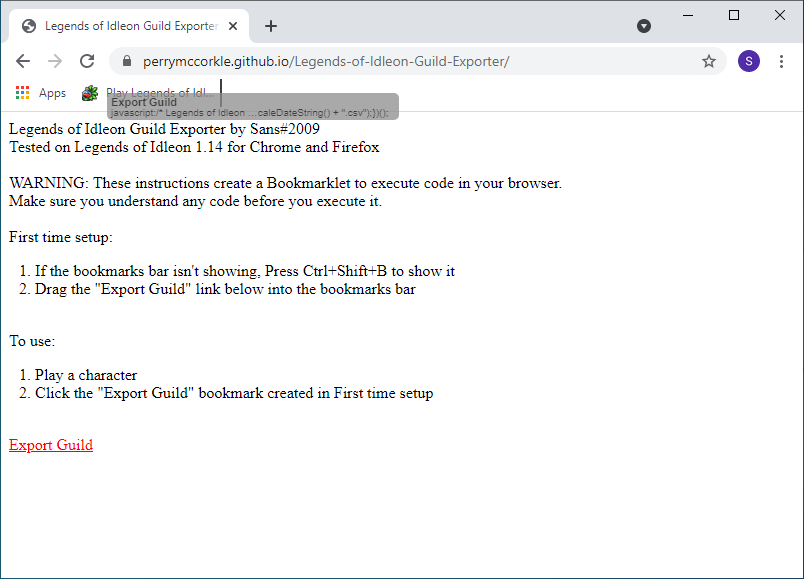The image size is (804, 579).
Task: Click the globe favicon on the tab
Action: (x=29, y=26)
